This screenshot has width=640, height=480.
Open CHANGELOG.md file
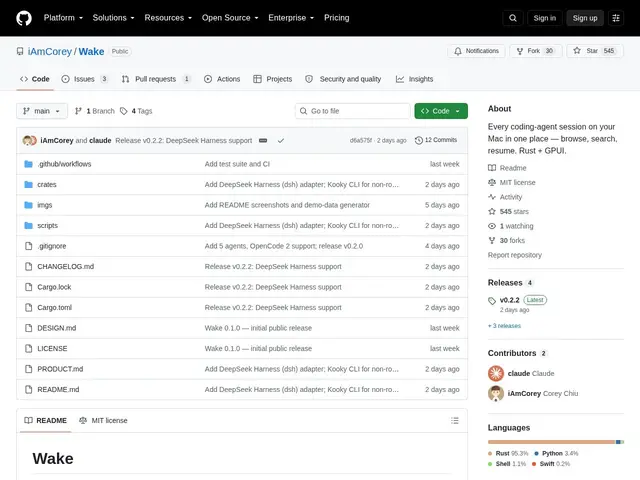pos(65,267)
